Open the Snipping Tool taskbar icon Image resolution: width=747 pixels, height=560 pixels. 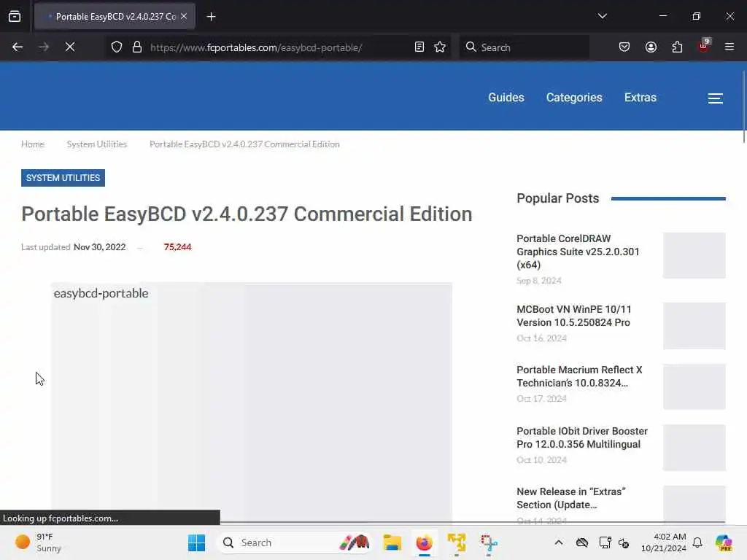[489, 542]
